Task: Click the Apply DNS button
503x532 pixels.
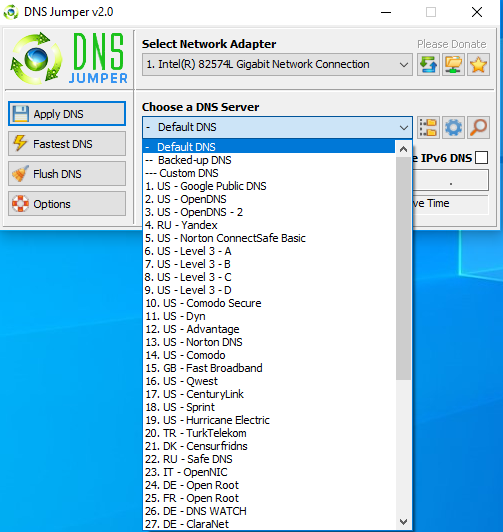Action: 67,114
